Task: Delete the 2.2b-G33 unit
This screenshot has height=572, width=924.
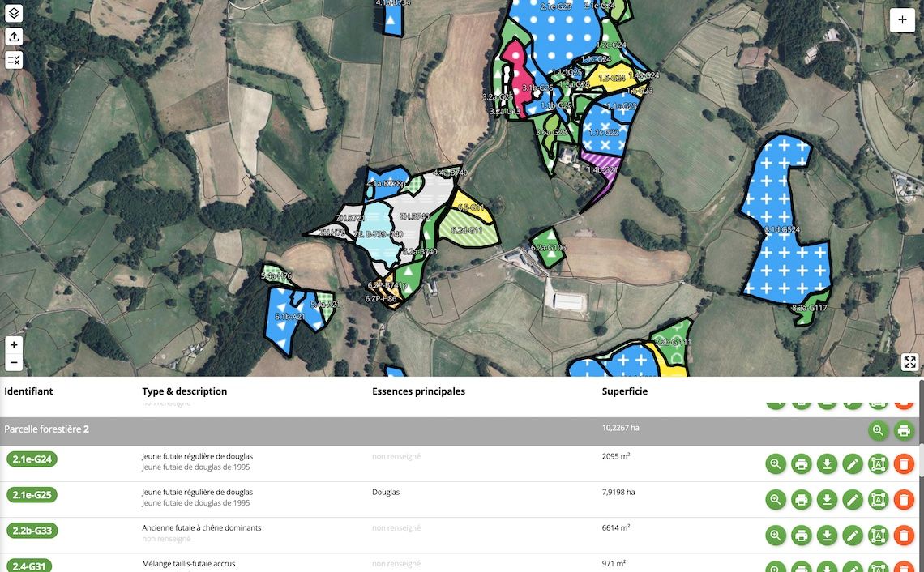Action: click(x=904, y=536)
